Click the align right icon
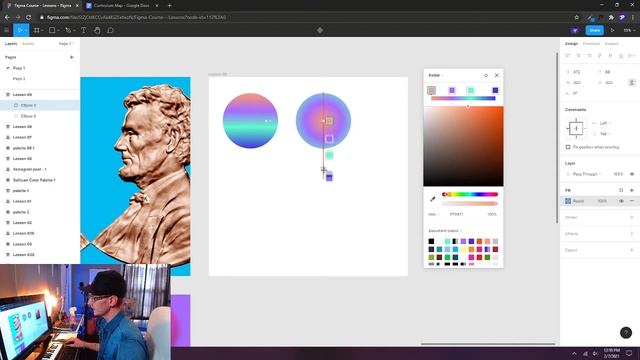 click(x=589, y=56)
